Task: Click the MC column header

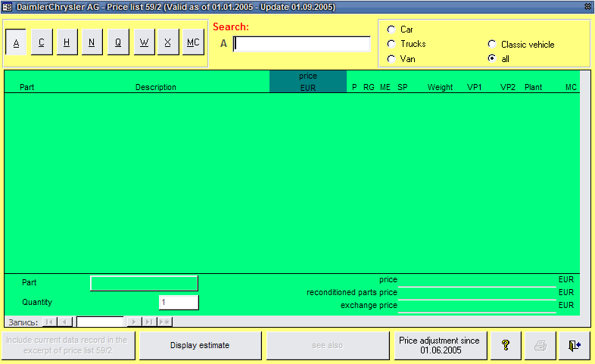Action: click(571, 87)
